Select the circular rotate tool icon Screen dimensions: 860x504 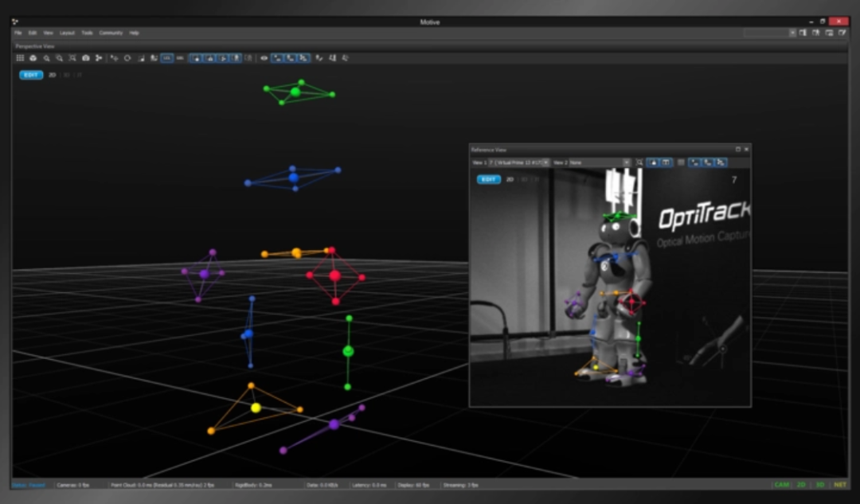[x=127, y=58]
